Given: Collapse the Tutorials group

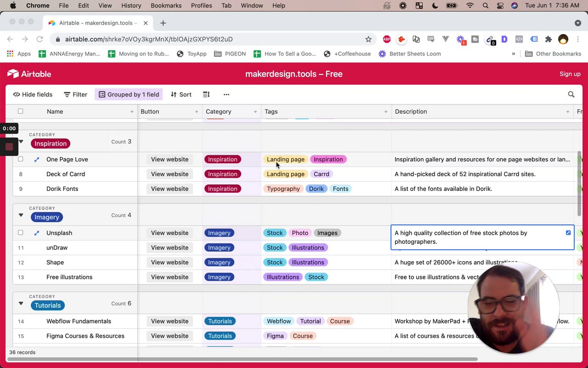Looking at the screenshot, I should pos(21,304).
